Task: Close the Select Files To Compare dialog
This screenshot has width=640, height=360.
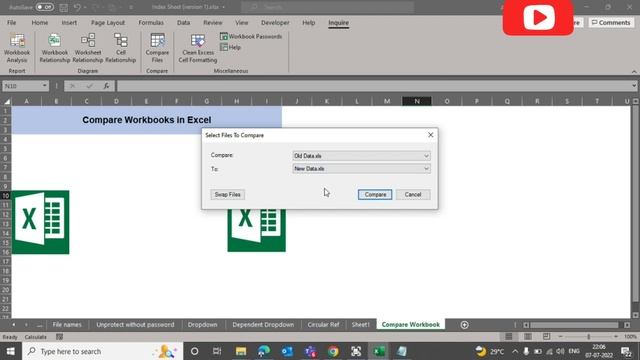Action: tap(431, 135)
